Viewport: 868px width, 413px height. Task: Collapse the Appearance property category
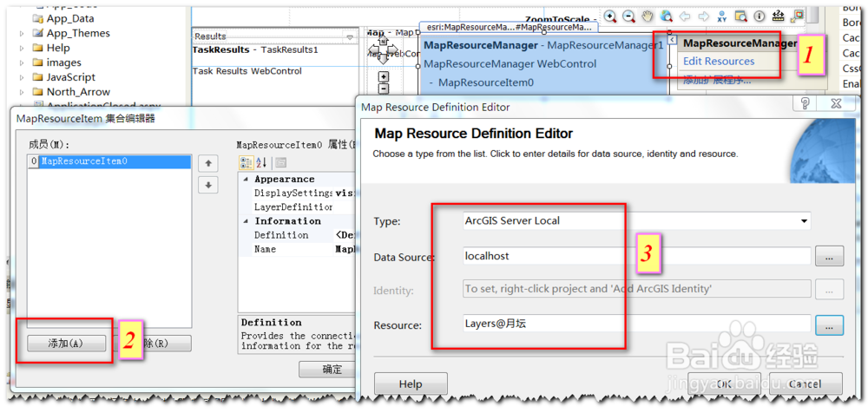tap(247, 180)
